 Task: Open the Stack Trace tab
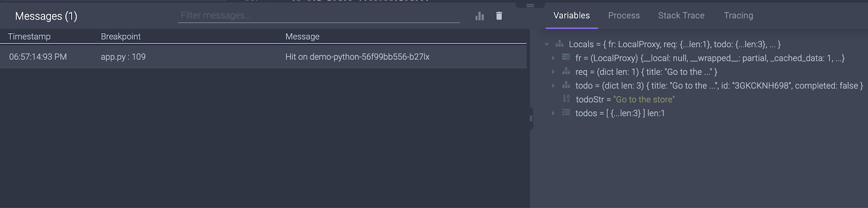coord(681,16)
